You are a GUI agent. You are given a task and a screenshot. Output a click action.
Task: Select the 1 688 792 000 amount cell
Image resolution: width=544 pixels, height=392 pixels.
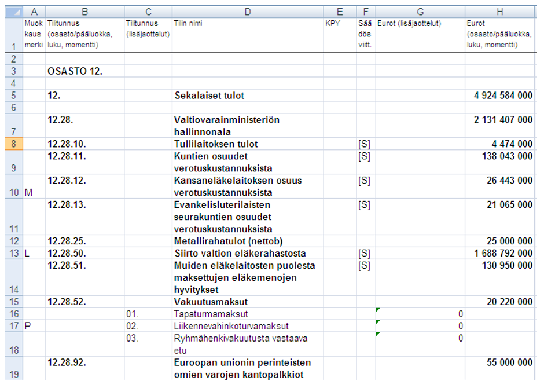click(499, 253)
